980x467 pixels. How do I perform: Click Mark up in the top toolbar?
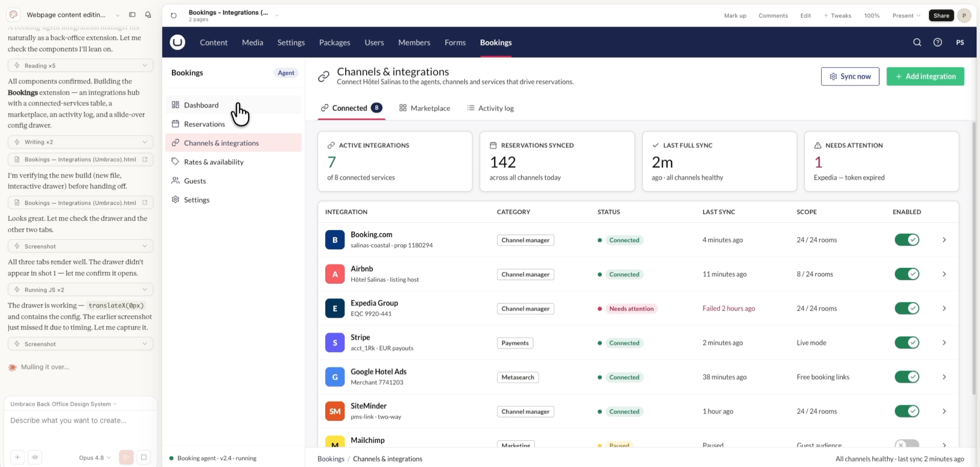[x=735, y=16]
